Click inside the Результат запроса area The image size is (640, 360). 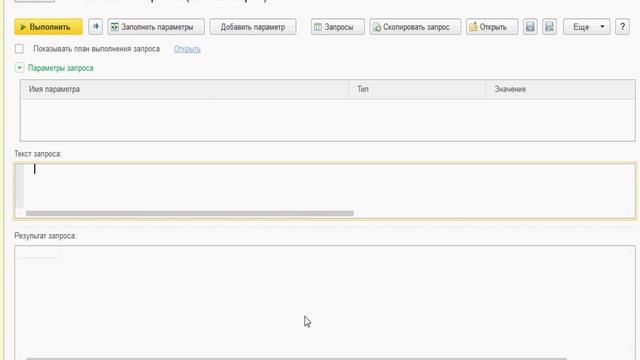pos(325,302)
